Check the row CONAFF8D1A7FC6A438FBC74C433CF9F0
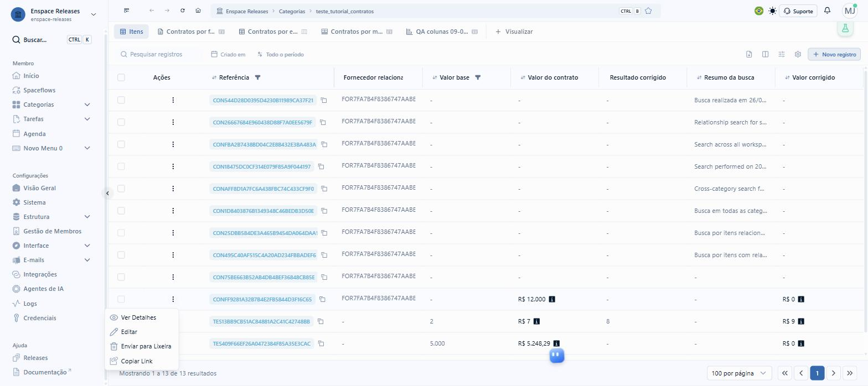This screenshot has width=868, height=386. [x=121, y=189]
